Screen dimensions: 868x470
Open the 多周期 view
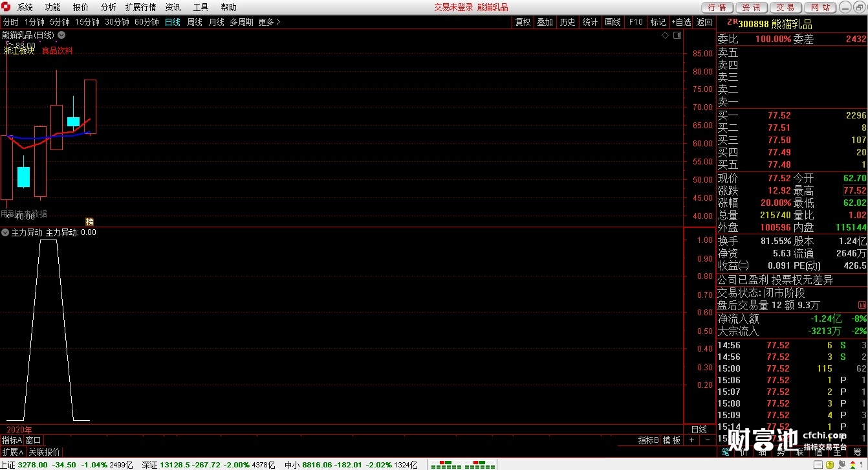(x=241, y=22)
